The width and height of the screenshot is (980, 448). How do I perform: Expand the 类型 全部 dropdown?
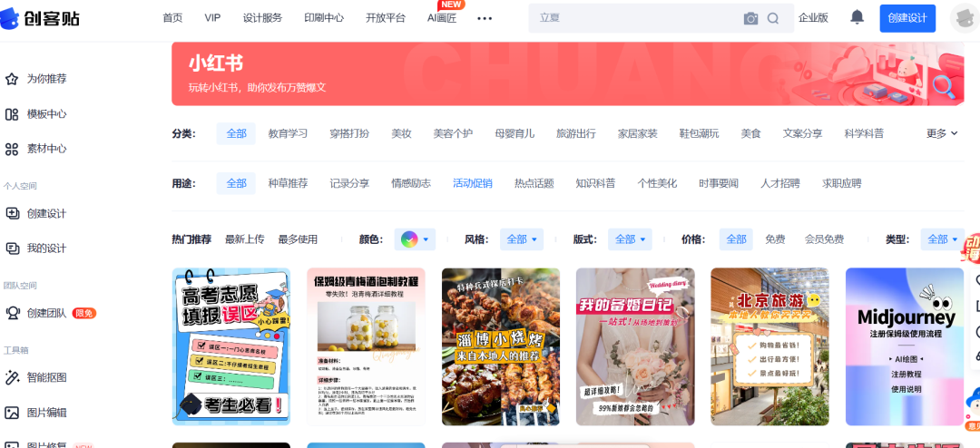(x=943, y=239)
